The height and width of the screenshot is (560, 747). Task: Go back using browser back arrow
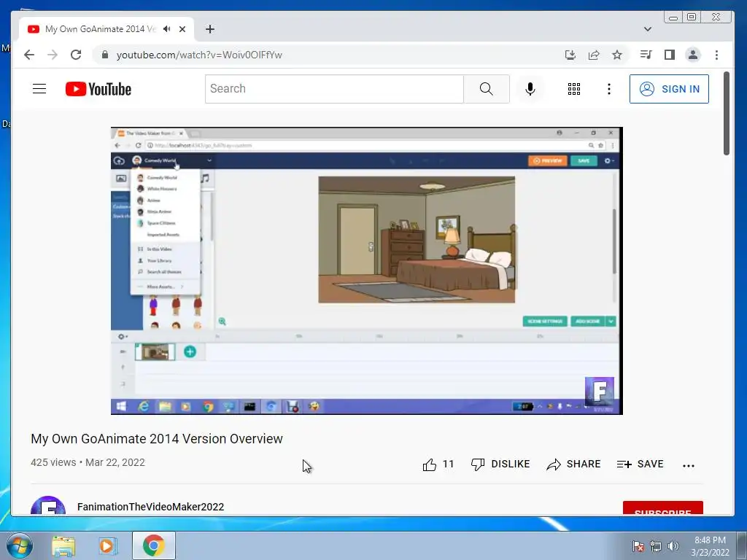29,55
